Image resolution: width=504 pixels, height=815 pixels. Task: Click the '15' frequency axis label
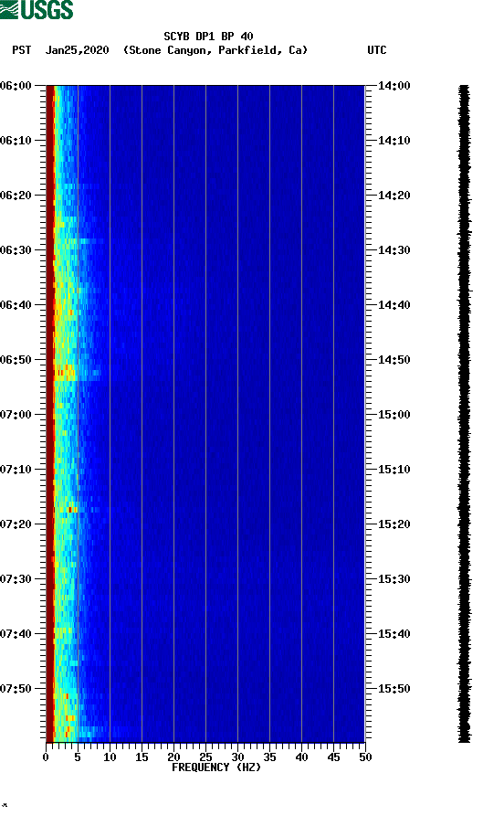(142, 757)
